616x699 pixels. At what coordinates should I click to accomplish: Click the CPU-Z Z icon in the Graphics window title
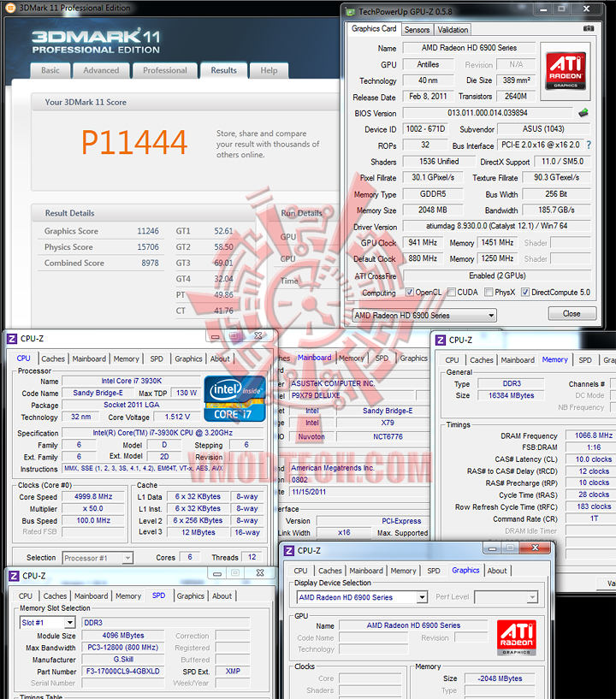[289, 550]
